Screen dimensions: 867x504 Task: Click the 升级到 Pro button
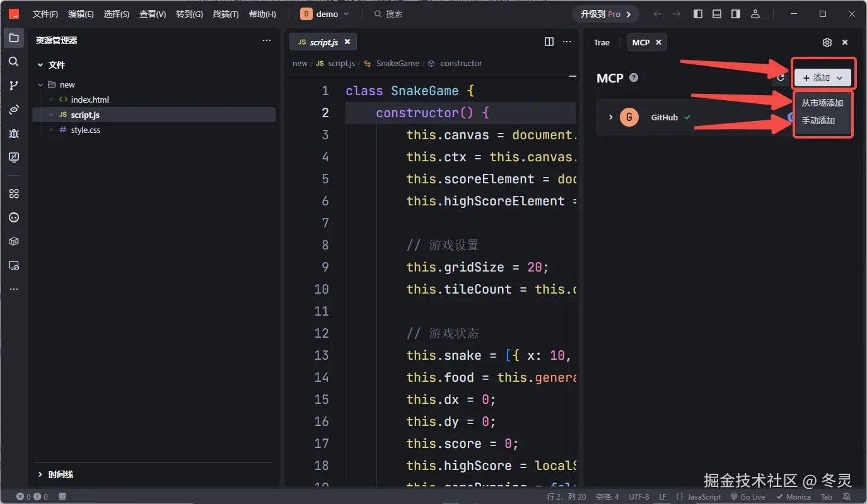(605, 14)
